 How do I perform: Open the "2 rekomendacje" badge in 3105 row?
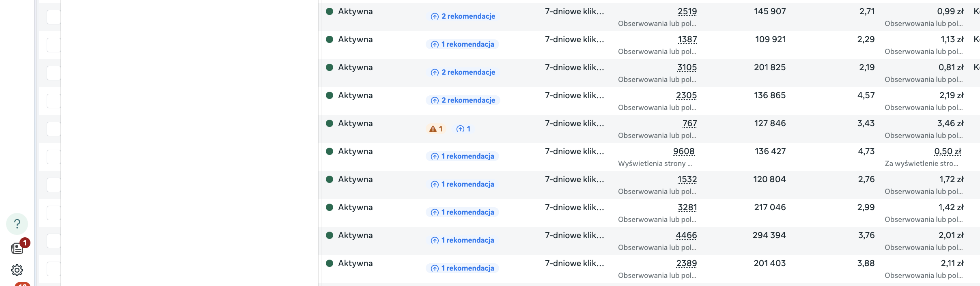463,72
